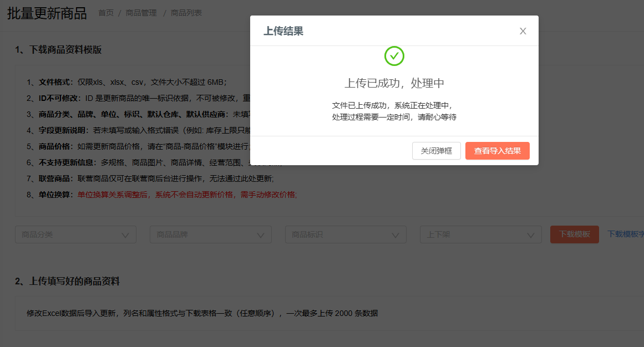The image size is (644, 347).
Task: Click the 字段更新说明 instruction line
Action: [138, 131]
